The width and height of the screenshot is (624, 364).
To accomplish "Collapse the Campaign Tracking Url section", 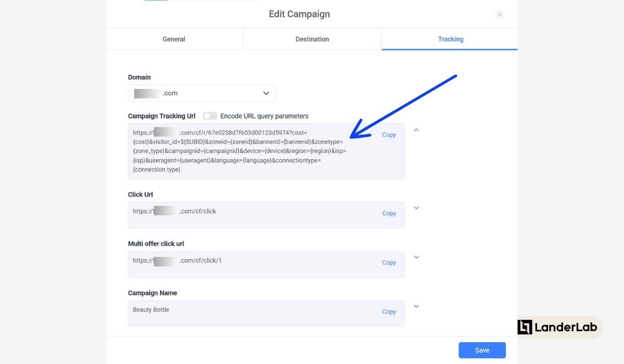I will [416, 130].
